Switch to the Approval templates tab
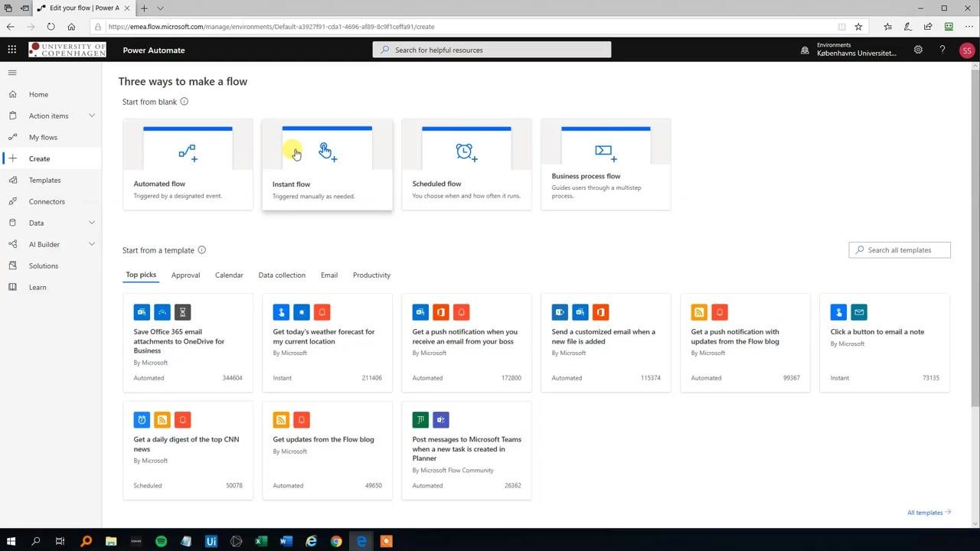The height and width of the screenshot is (551, 980). tap(185, 275)
